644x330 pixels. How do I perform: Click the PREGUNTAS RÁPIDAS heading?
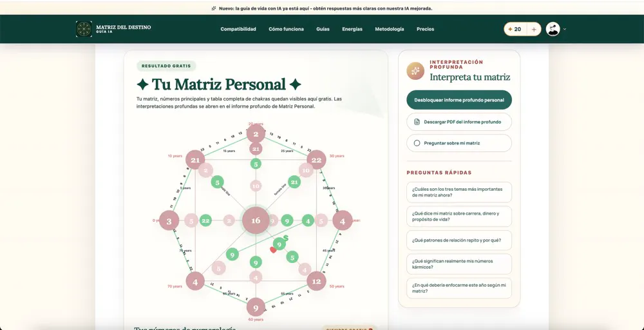coord(439,173)
